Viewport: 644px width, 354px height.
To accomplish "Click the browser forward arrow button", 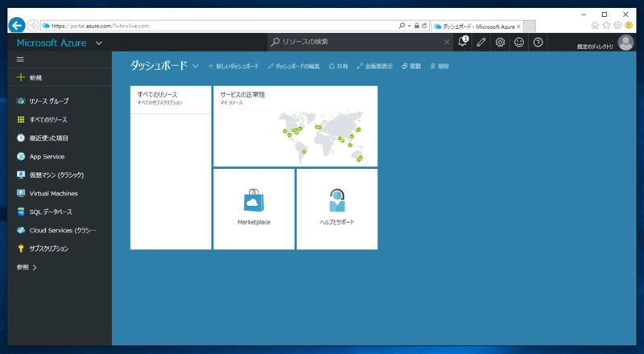I will [x=33, y=26].
